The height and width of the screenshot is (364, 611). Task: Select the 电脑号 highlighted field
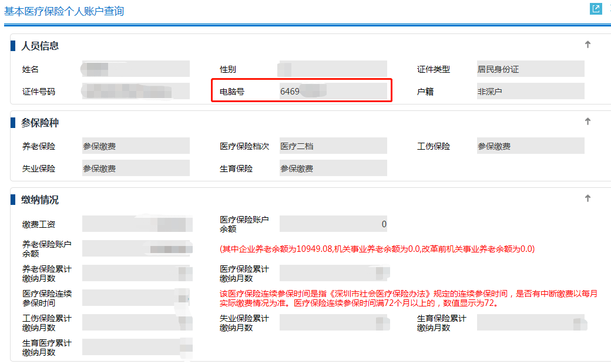[332, 91]
